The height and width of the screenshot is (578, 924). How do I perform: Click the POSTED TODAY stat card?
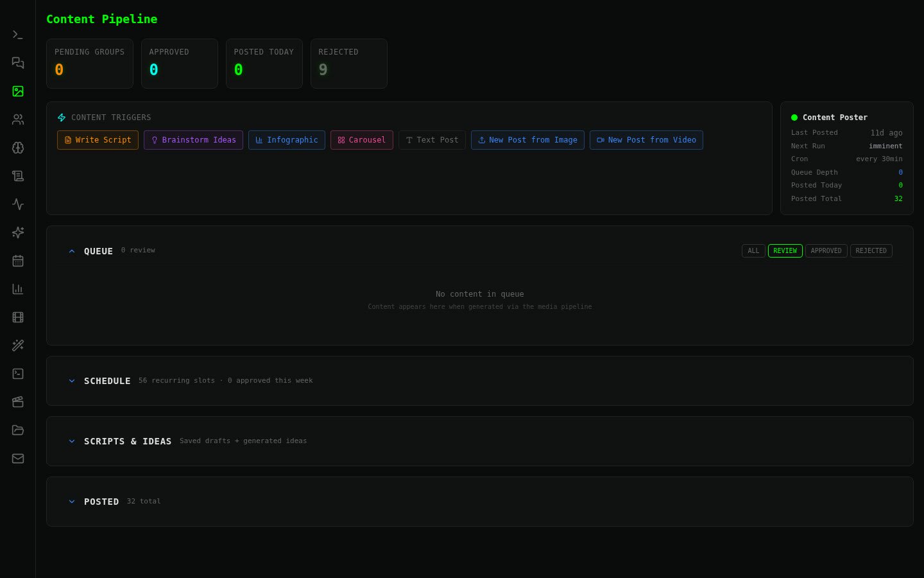[264, 64]
